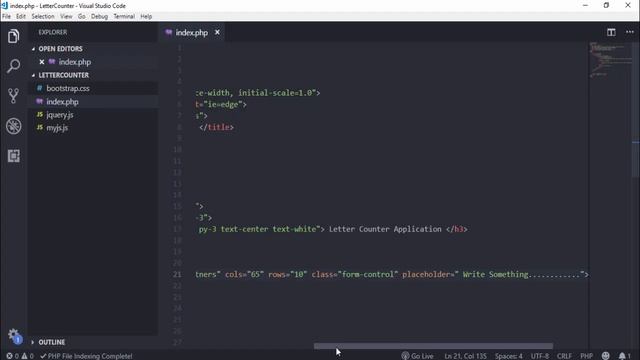This screenshot has height=360, width=640.
Task: Select index.php in Open Editors
Action: click(x=75, y=62)
